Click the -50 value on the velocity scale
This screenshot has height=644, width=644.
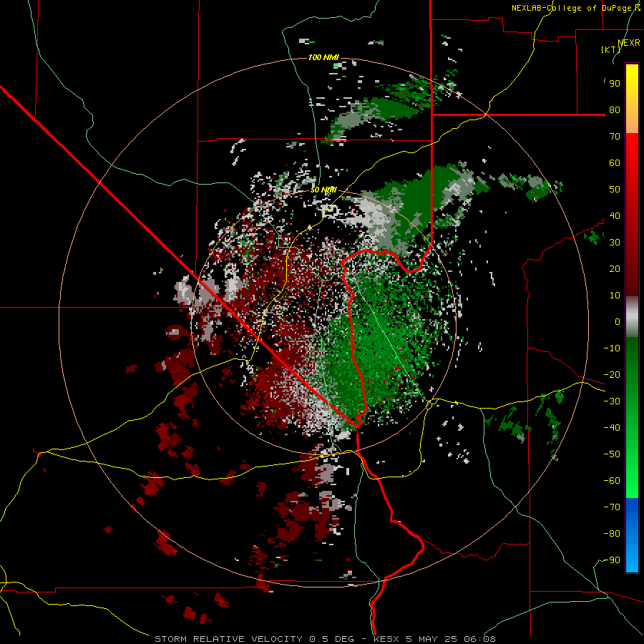(612, 454)
